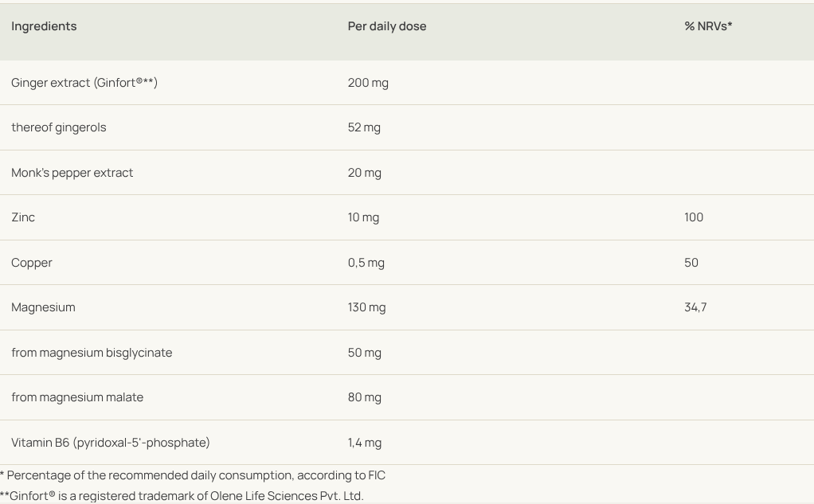Click the Per daily dose header
This screenshot has height=504, width=814.
[x=387, y=26]
